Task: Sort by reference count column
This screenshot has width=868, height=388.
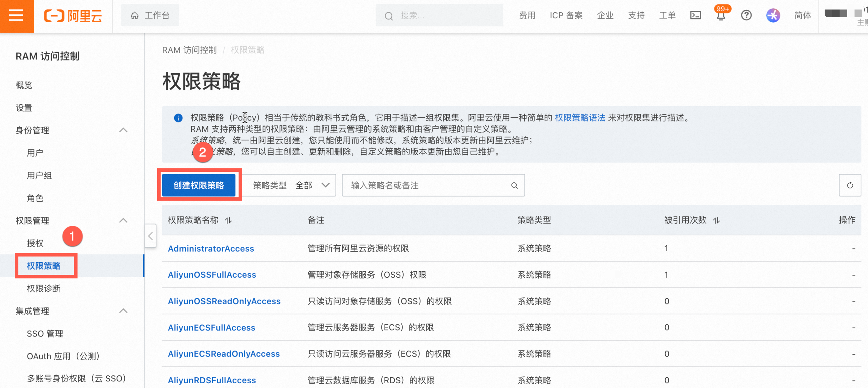Action: tap(716, 220)
